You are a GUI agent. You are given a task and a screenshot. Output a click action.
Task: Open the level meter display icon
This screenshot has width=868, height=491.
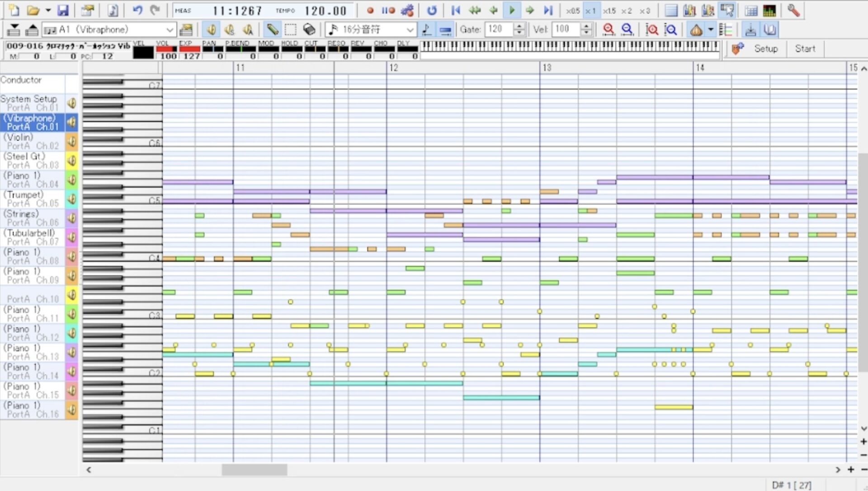[x=769, y=10]
